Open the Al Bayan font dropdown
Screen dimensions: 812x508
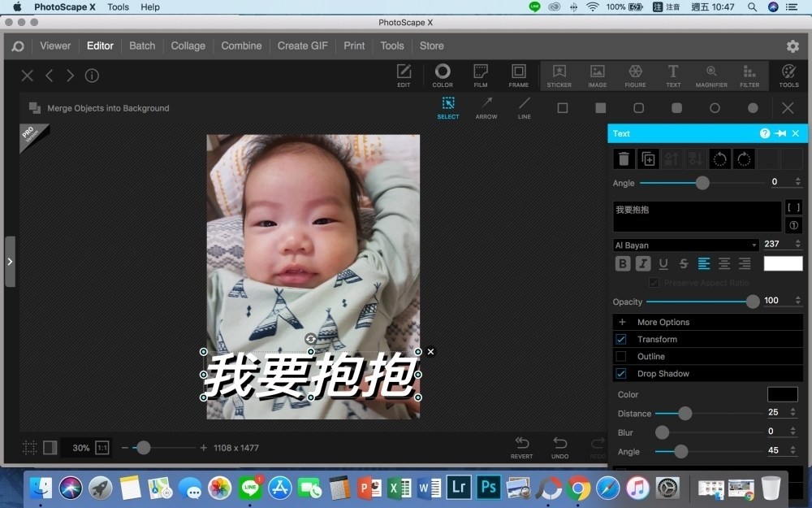pyautogui.click(x=686, y=245)
